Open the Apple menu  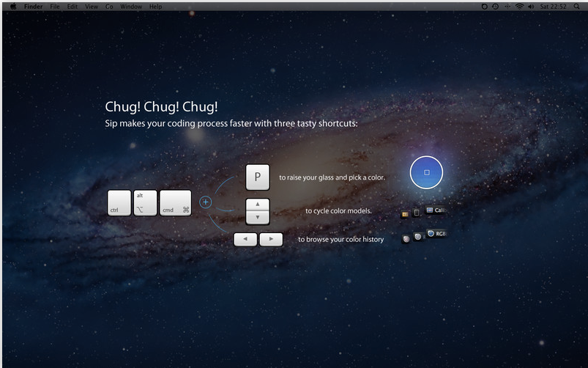(x=13, y=7)
